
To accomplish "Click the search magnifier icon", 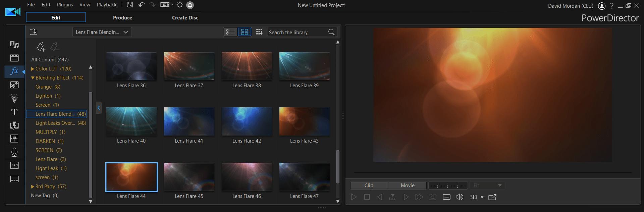I will click(331, 32).
